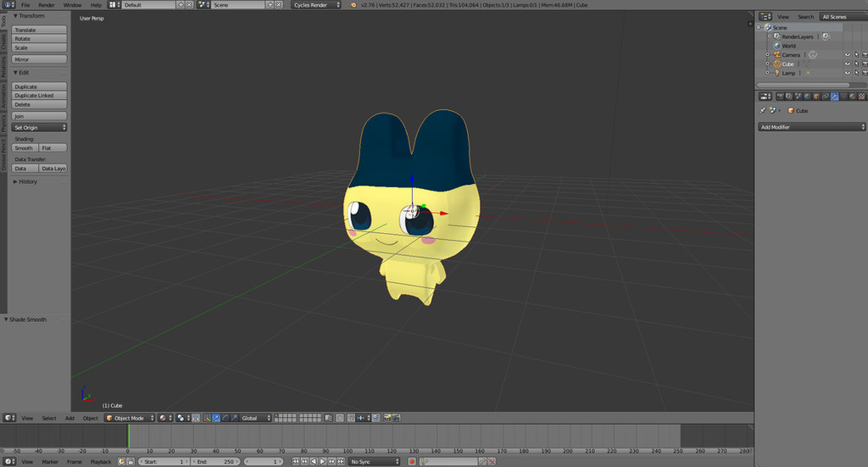Viewport: 868px width, 467px height.
Task: Set shading to Flat
Action: (x=53, y=147)
